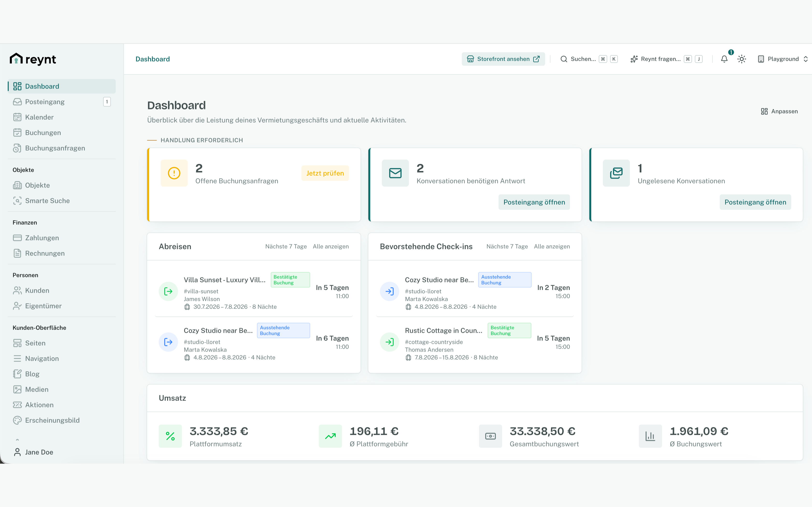The height and width of the screenshot is (507, 812).
Task: Click the Rechnungen document icon
Action: point(17,253)
